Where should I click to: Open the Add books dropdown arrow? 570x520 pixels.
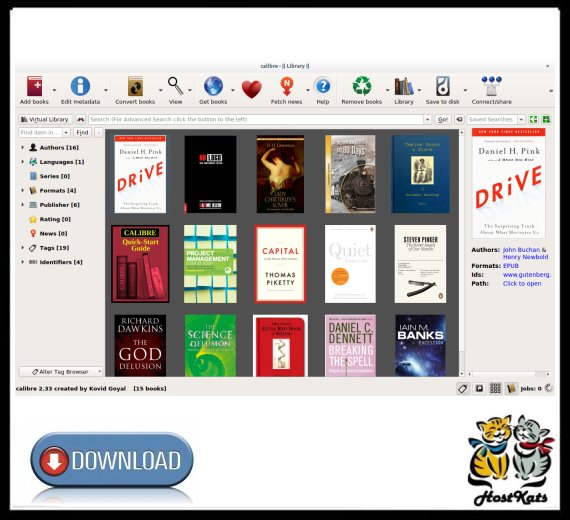(55, 90)
